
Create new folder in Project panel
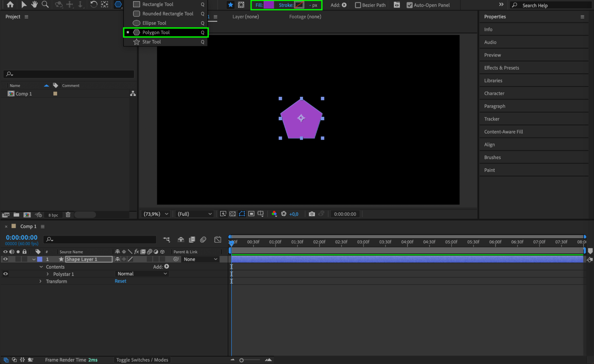pyautogui.click(x=16, y=215)
